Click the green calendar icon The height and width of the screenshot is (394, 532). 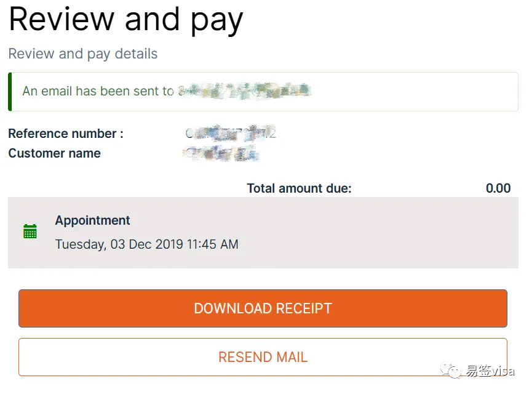(x=30, y=231)
